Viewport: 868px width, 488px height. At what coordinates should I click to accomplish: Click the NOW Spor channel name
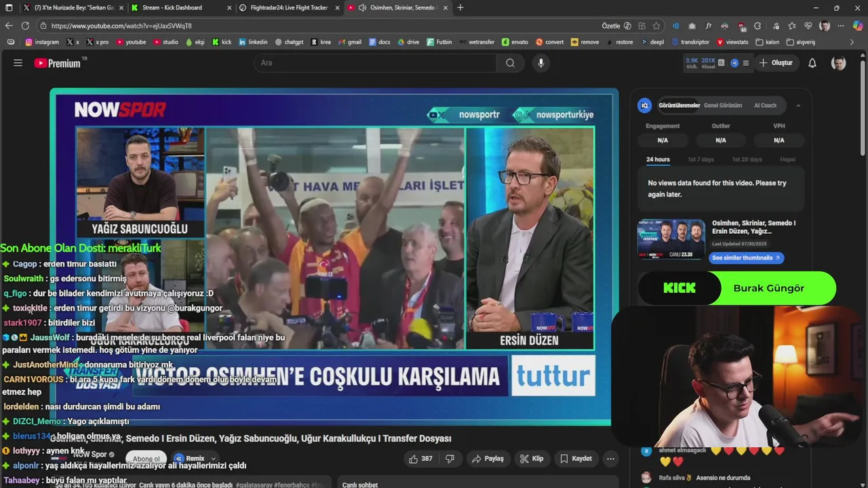90,454
